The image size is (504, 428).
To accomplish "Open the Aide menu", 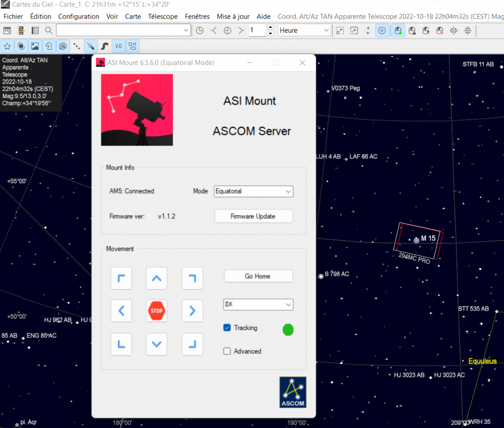I will [263, 17].
